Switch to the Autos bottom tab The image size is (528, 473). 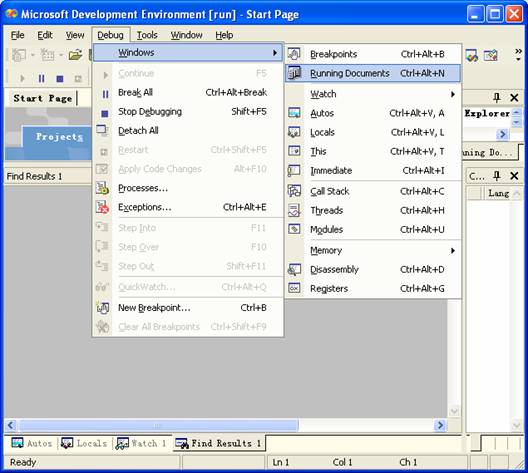click(32, 443)
